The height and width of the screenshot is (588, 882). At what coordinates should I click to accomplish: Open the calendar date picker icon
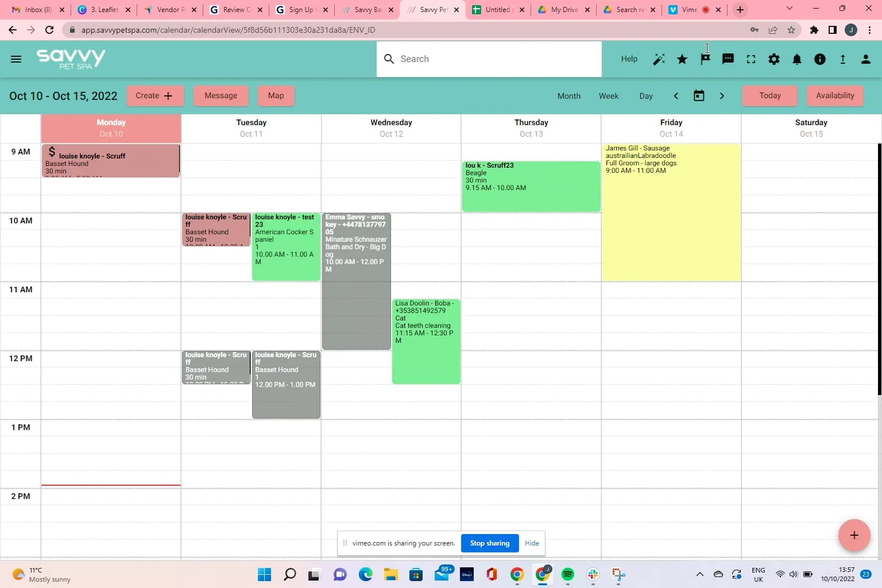click(x=699, y=96)
